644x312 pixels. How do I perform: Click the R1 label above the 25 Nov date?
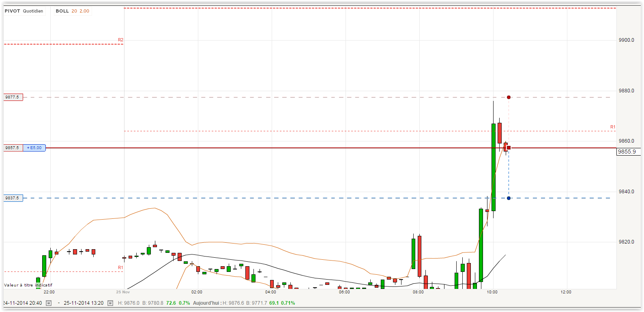(120, 267)
